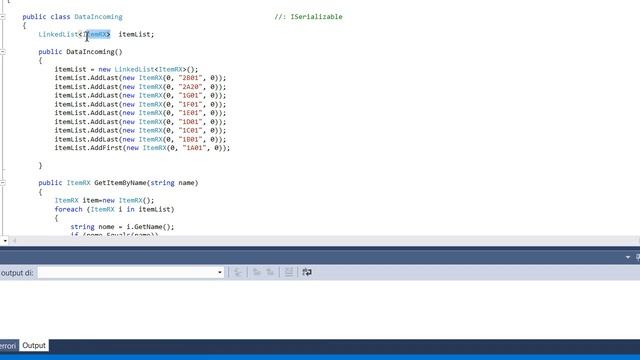
Task: Switch to the Output tab
Action: coord(34,345)
